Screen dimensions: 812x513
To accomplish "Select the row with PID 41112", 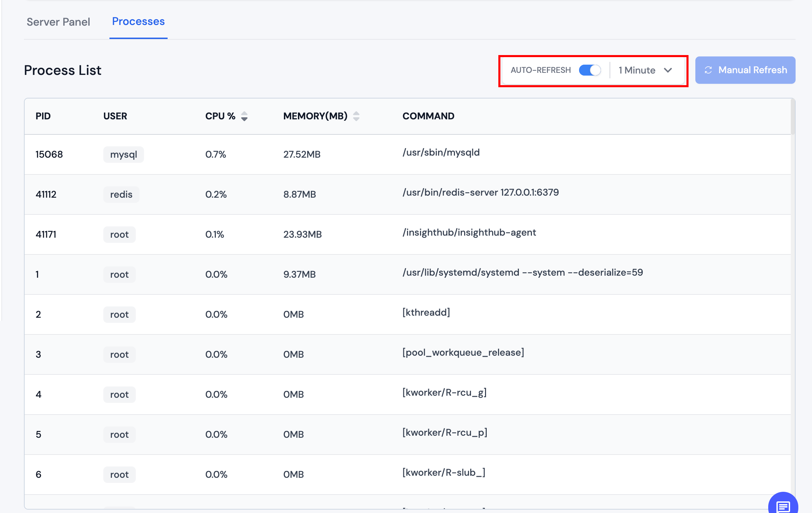I will (46, 195).
